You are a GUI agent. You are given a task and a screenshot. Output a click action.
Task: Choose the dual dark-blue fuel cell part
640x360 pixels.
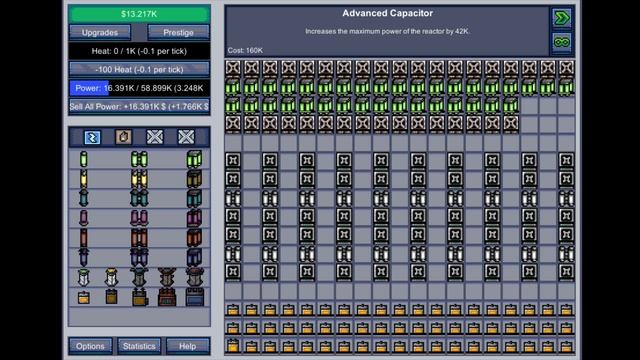pos(139,257)
